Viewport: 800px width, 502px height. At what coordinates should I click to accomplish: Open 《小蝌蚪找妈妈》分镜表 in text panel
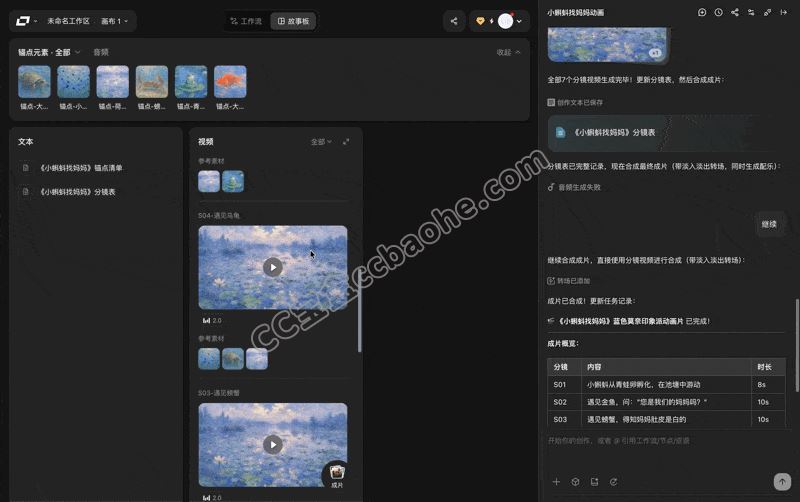click(x=78, y=192)
